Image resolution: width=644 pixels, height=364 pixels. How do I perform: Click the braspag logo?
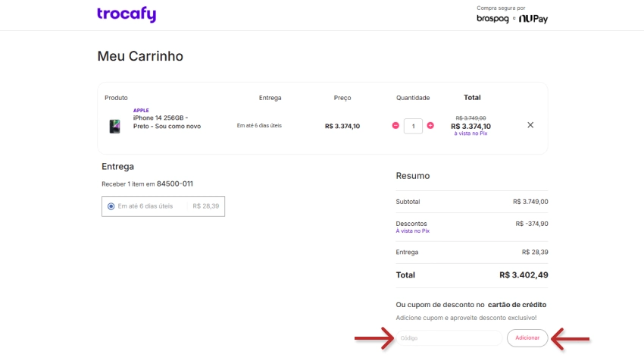click(x=492, y=19)
